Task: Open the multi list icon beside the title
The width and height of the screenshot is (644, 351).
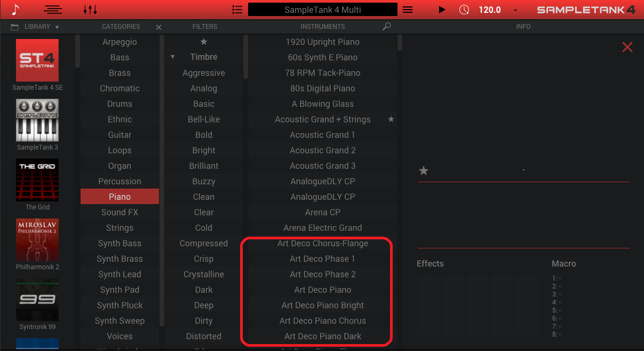Action: (x=237, y=10)
